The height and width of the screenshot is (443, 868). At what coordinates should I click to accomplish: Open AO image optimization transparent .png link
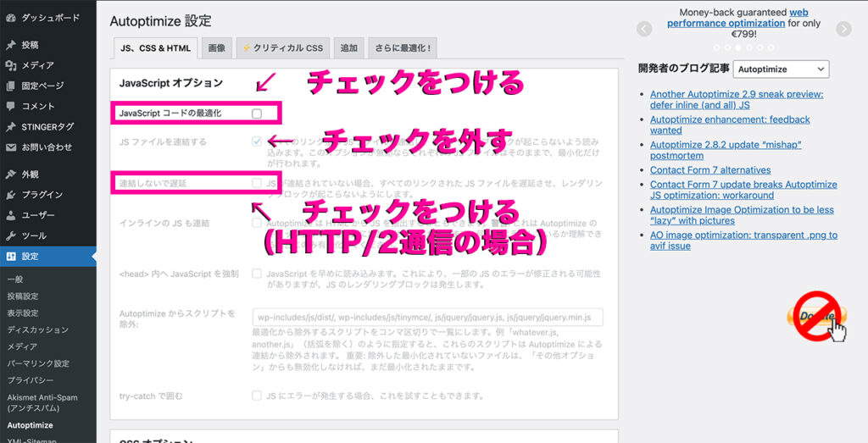[x=743, y=241]
